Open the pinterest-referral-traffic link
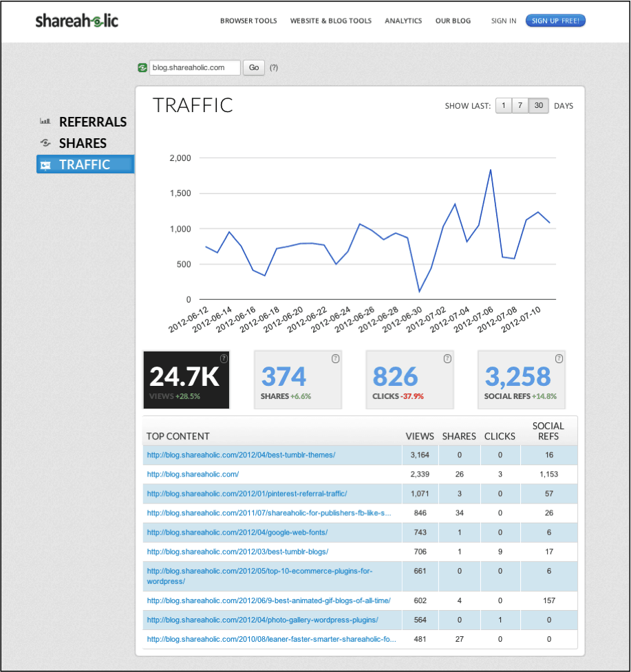The image size is (631, 672). (247, 494)
